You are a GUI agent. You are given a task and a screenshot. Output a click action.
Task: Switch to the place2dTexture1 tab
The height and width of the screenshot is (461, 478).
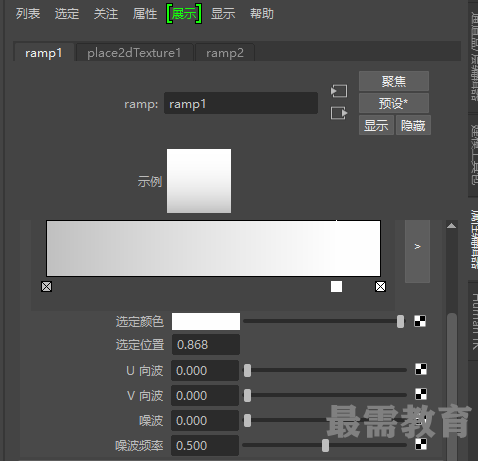click(x=134, y=53)
